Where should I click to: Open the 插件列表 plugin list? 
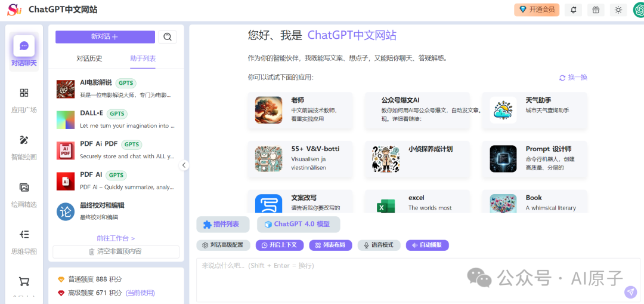click(x=223, y=224)
